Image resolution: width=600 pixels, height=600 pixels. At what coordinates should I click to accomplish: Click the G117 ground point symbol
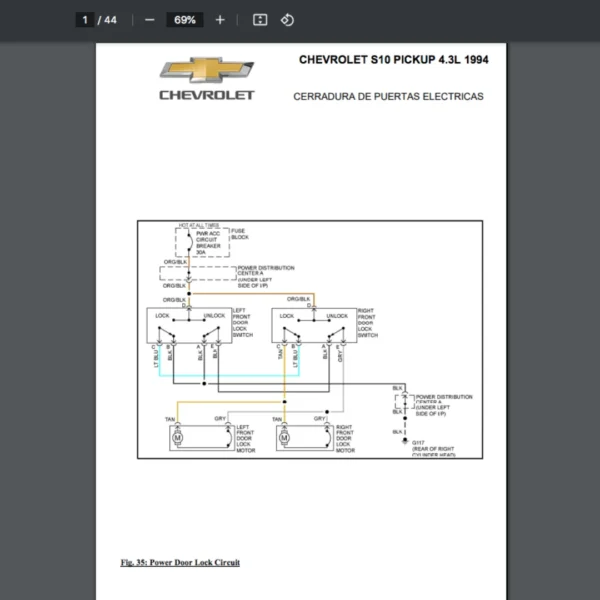tap(405, 441)
